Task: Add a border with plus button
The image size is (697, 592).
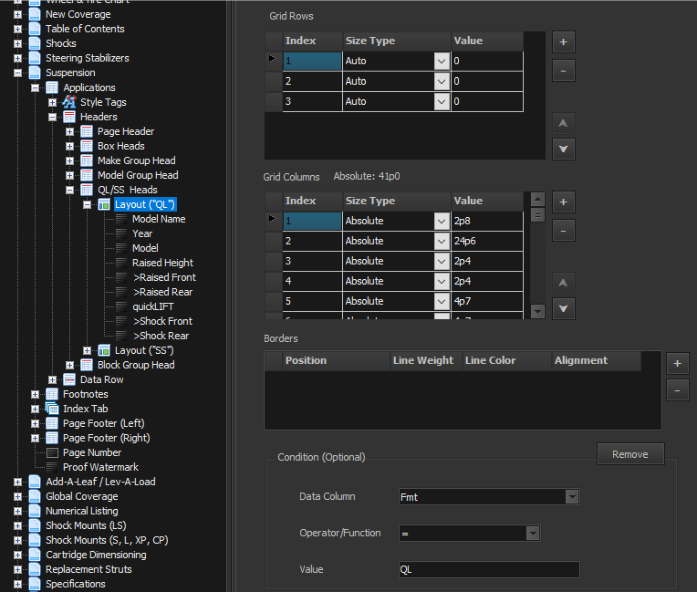Action: (x=677, y=363)
